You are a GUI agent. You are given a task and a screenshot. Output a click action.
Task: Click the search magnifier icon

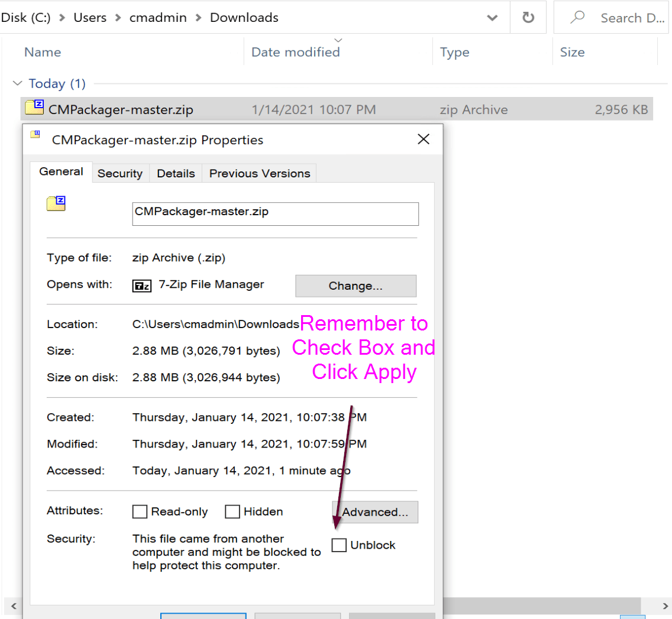coord(576,17)
